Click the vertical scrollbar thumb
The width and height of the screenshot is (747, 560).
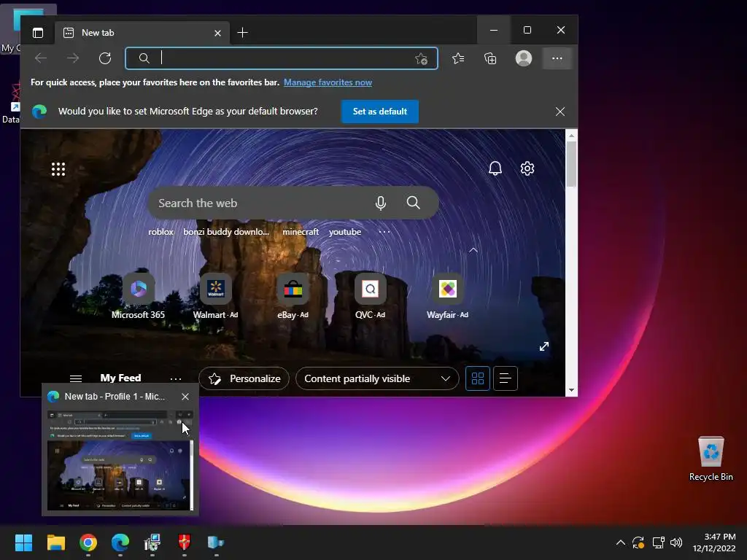coord(571,164)
